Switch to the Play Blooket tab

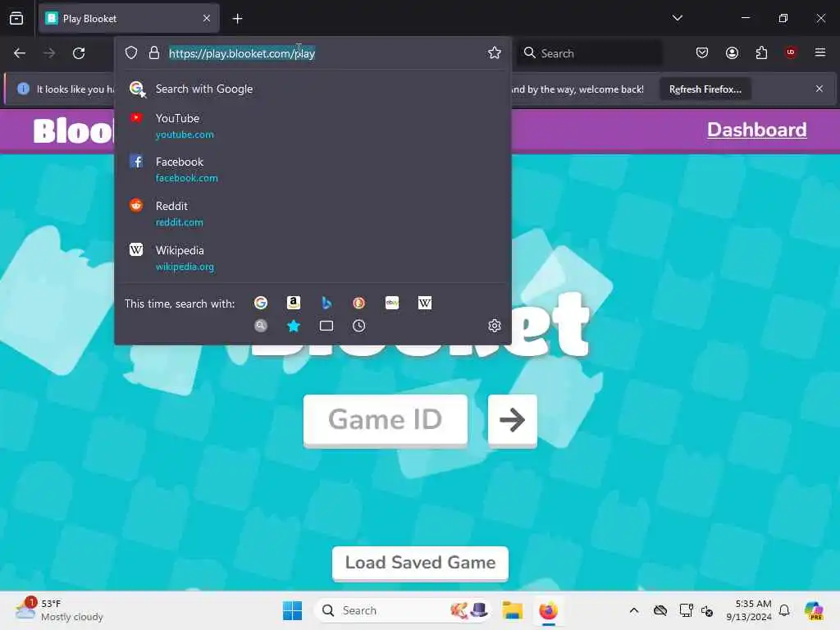[x=129, y=19]
